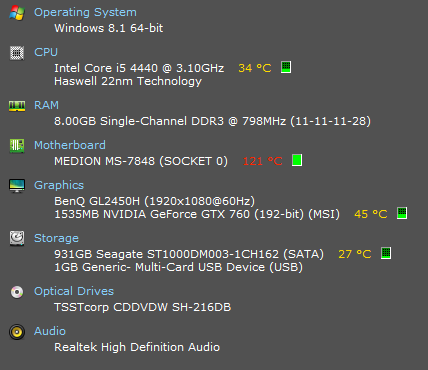Click the RAM memory stick icon
The image size is (428, 370).
17,106
